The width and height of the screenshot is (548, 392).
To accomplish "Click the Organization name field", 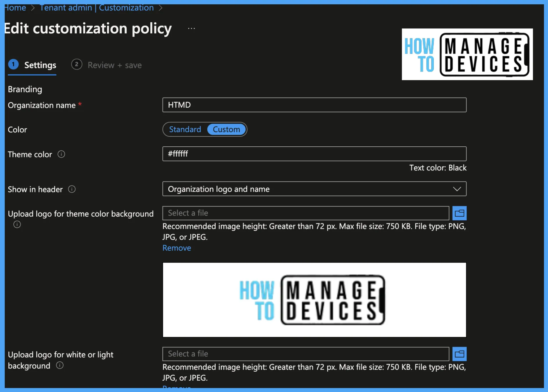I will (314, 105).
